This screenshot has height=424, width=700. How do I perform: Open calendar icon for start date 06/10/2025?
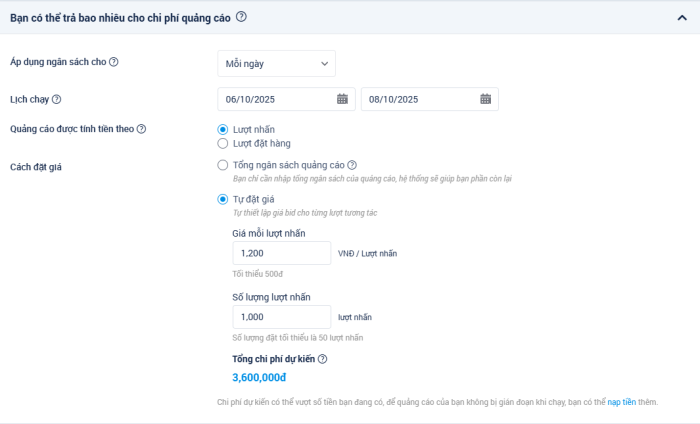tap(342, 99)
